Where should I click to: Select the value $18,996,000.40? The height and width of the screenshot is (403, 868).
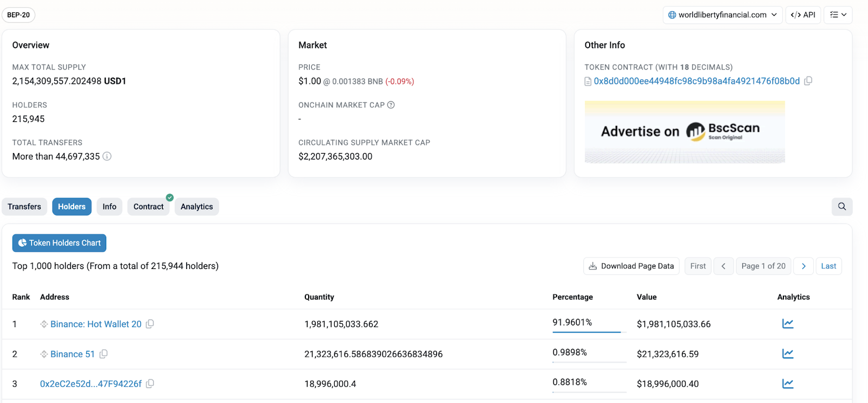tap(668, 383)
